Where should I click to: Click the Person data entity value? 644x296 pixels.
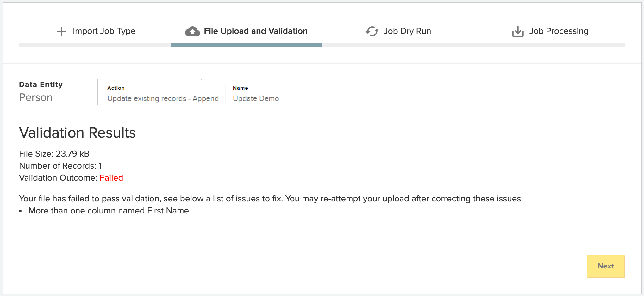pos(36,97)
